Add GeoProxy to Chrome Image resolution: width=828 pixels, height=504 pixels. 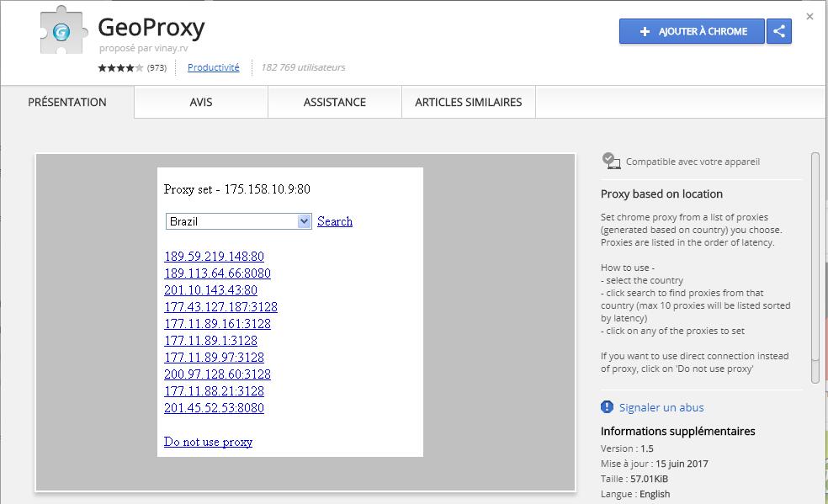(x=692, y=31)
